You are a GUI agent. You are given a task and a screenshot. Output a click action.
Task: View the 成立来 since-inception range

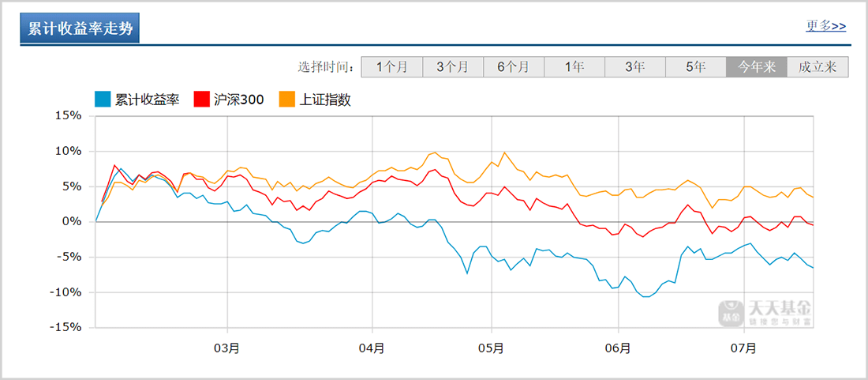point(817,67)
